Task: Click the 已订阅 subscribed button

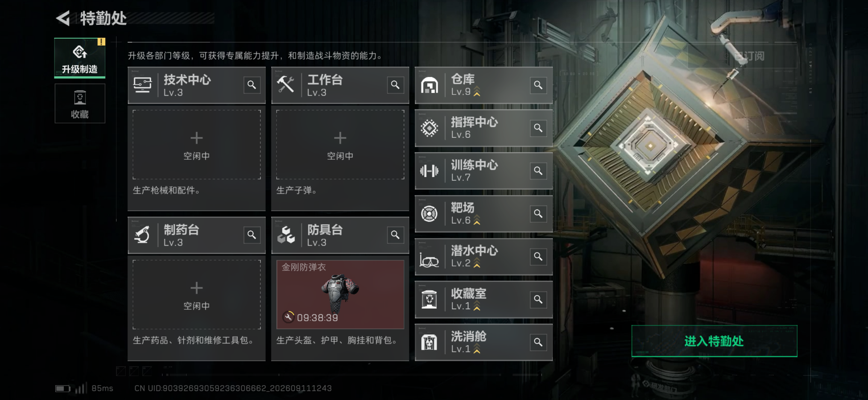Action: (x=742, y=56)
